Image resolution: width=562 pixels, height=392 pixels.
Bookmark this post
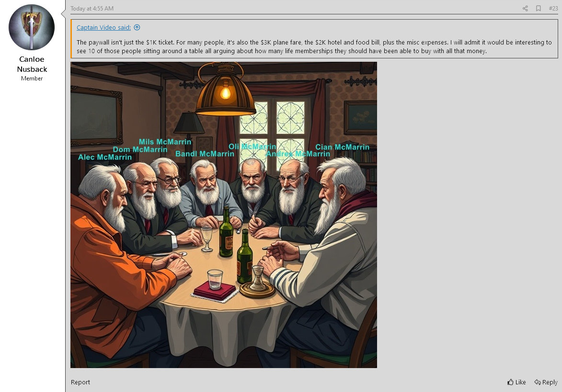click(539, 8)
